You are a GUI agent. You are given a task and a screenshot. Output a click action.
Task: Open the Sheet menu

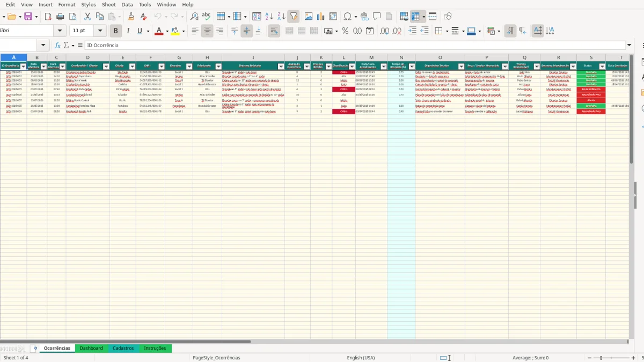[x=109, y=4]
